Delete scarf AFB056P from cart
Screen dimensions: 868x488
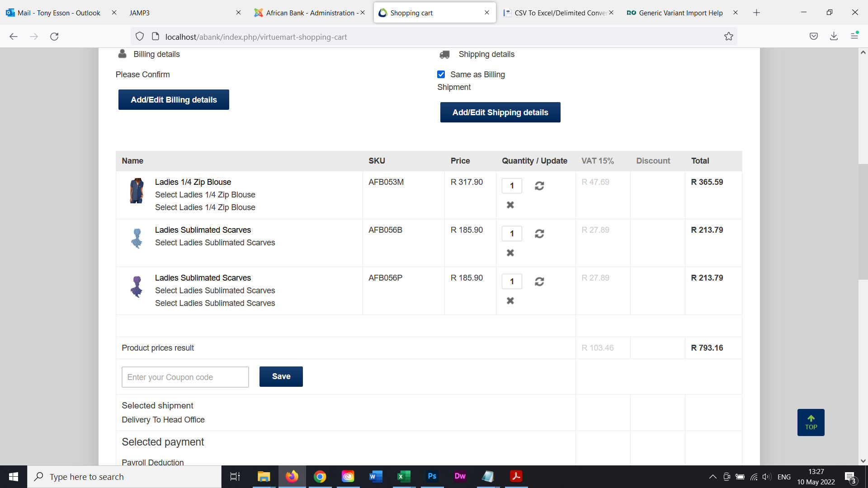(510, 301)
